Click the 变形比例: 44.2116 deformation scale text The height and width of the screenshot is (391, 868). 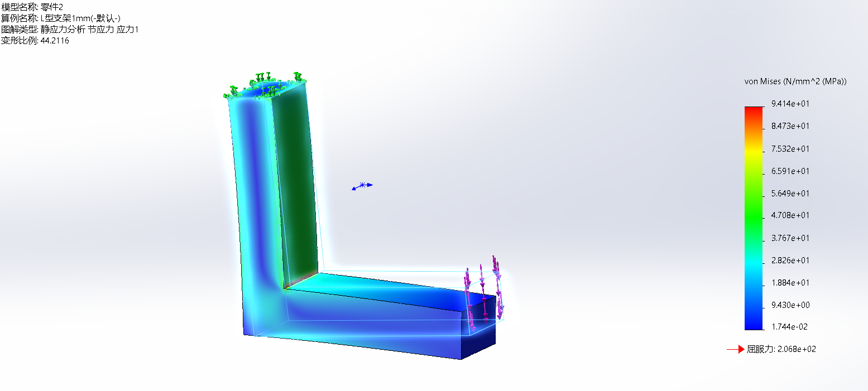[35, 41]
